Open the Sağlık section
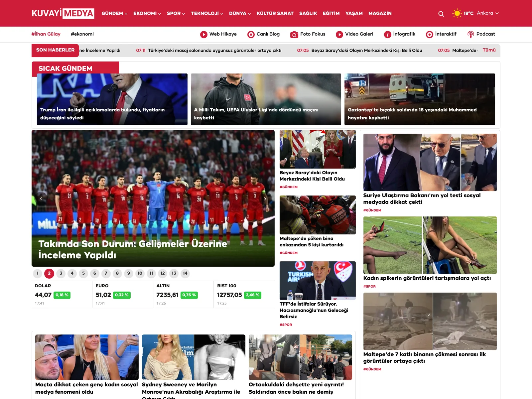This screenshot has height=399, width=532. [x=308, y=13]
